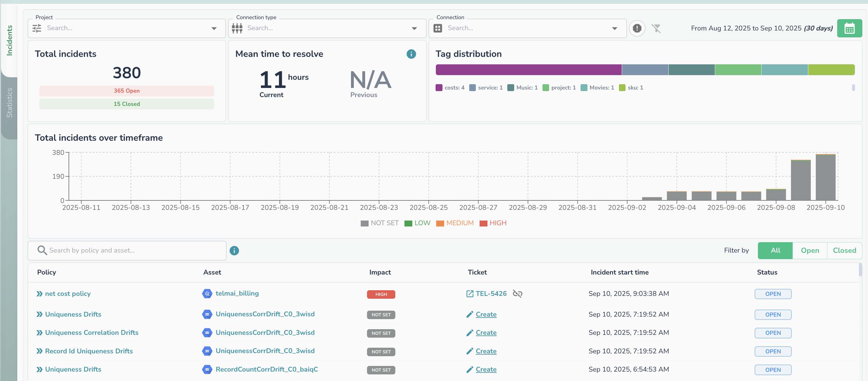Switch to the Statistics side tab
The image size is (868, 381).
9,103
